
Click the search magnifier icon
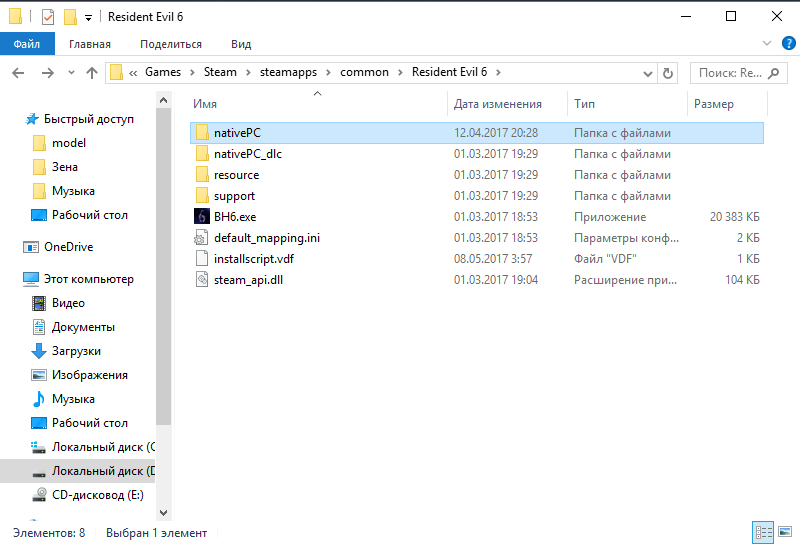click(x=773, y=73)
